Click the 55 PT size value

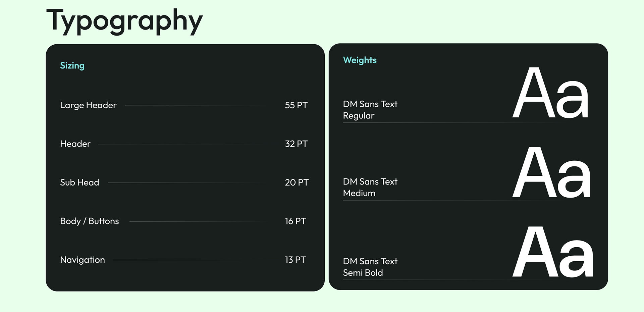296,105
